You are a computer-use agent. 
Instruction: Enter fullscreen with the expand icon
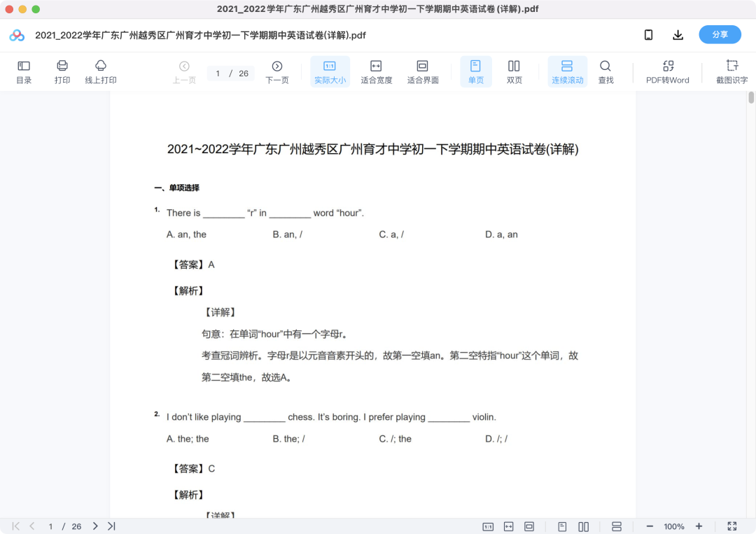click(732, 526)
